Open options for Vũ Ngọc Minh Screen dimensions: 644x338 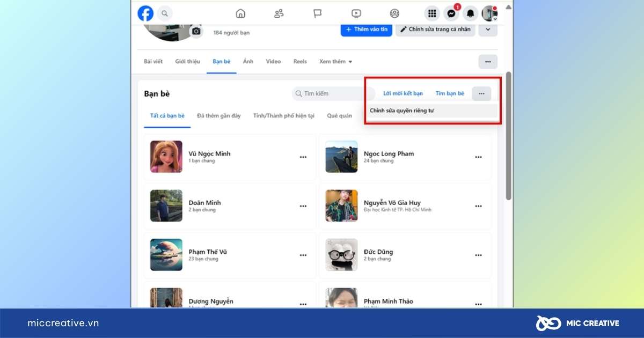pyautogui.click(x=303, y=157)
